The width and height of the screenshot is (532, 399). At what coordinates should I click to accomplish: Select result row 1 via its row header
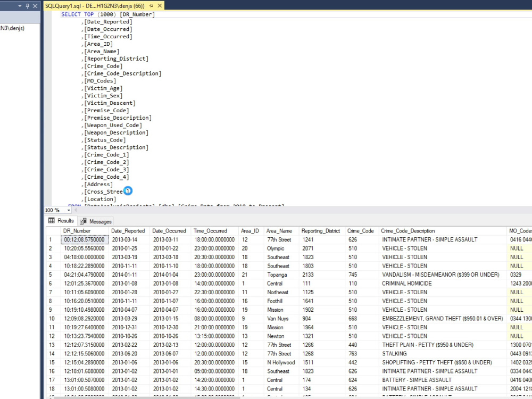click(x=54, y=239)
